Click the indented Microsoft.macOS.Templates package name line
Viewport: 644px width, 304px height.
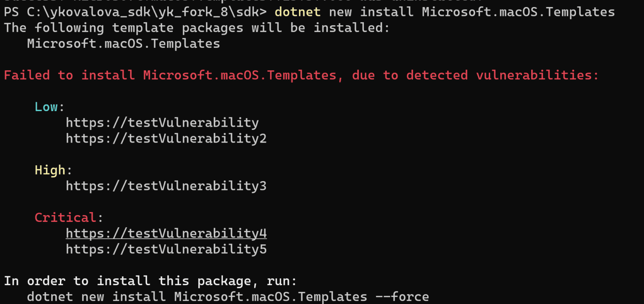click(x=123, y=44)
